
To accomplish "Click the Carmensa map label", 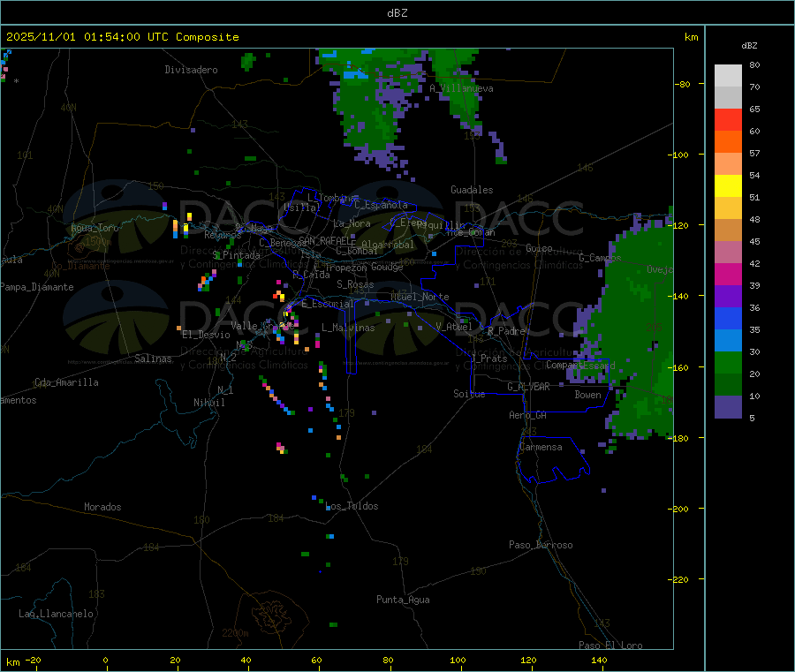I will point(541,447).
